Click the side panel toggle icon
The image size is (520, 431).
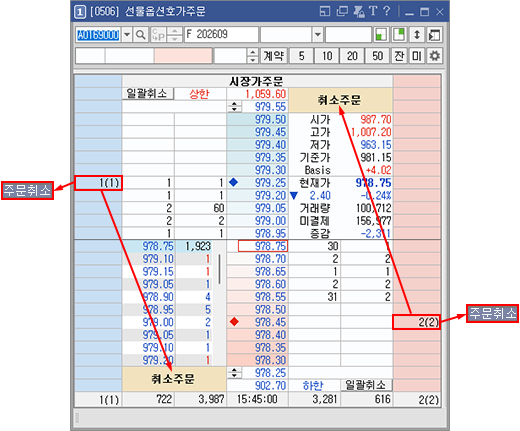434,35
